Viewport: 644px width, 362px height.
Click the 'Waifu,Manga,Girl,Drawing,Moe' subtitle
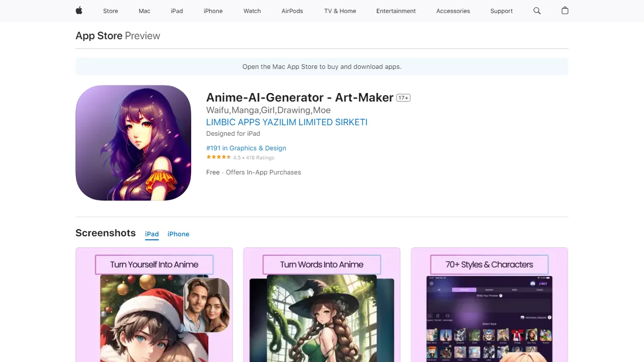(x=268, y=110)
